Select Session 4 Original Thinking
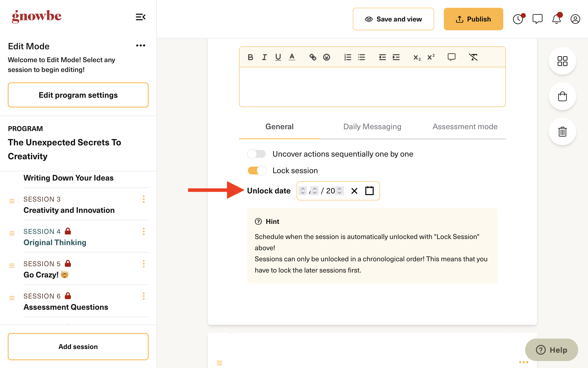The width and height of the screenshot is (588, 368). tap(55, 242)
